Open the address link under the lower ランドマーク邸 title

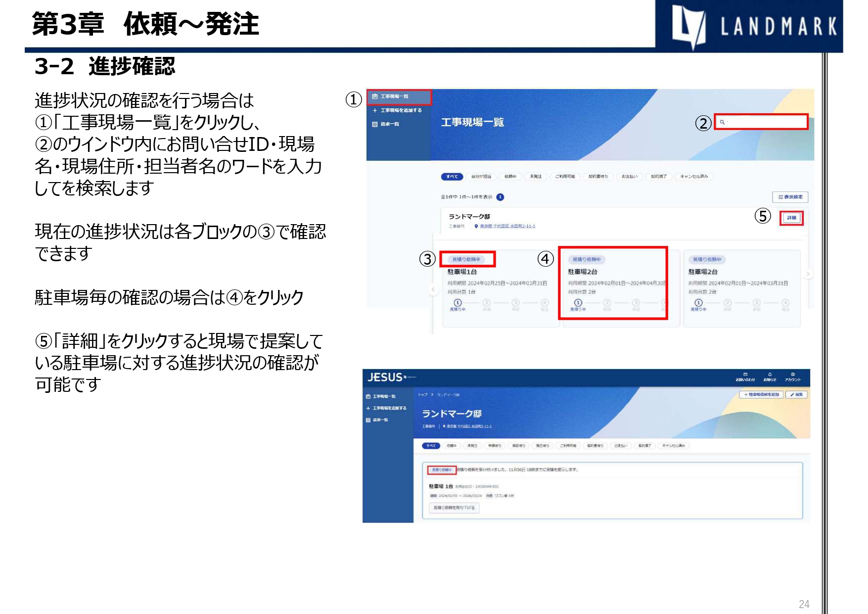pyautogui.click(x=469, y=426)
